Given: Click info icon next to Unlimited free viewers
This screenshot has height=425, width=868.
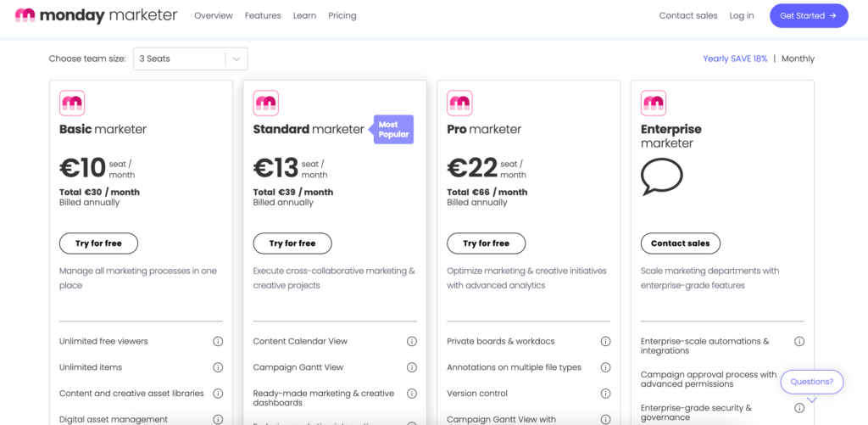Looking at the screenshot, I should tap(218, 342).
